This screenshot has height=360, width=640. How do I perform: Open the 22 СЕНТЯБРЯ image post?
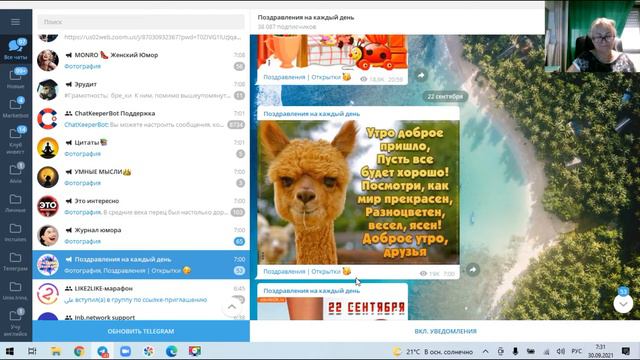click(332, 309)
